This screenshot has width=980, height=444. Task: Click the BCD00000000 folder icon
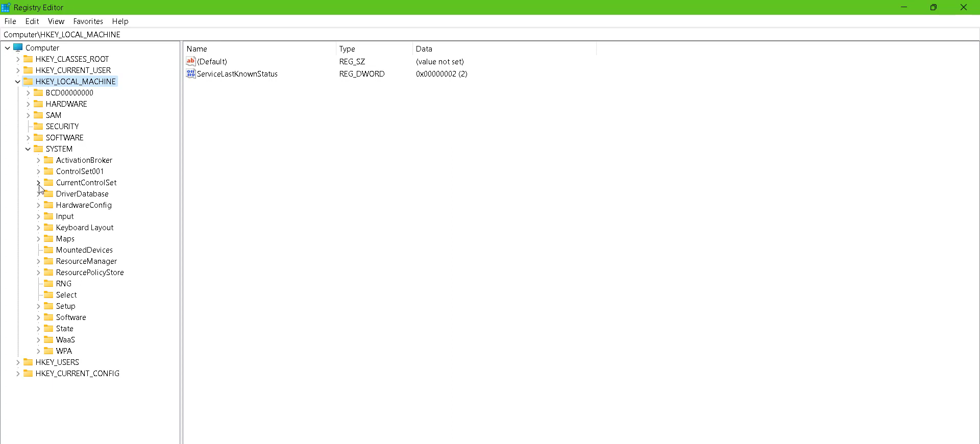[x=38, y=92]
